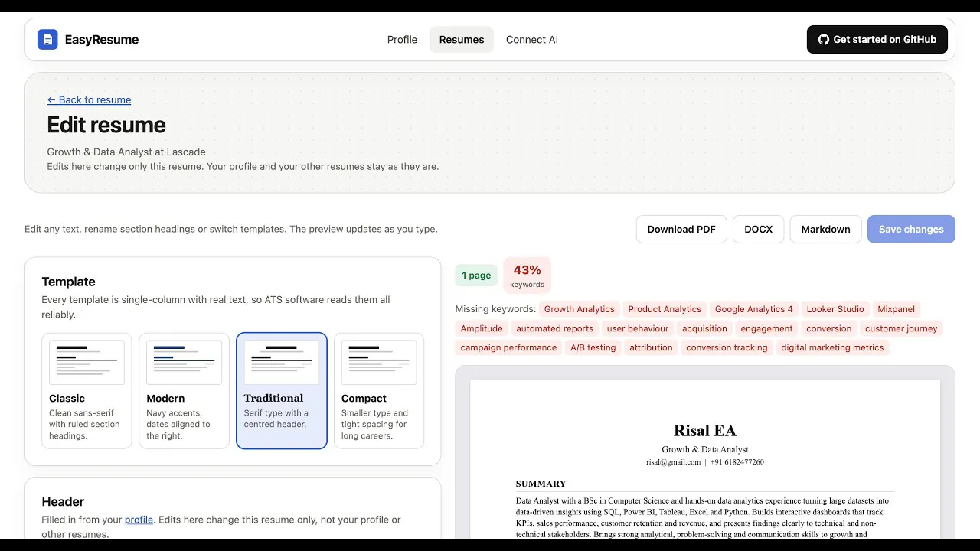Click the A/B testing keyword chip
980x551 pixels.
[593, 347]
